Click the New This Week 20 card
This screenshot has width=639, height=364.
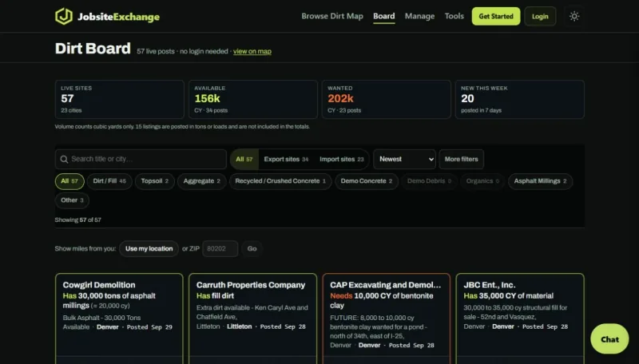[x=520, y=99]
